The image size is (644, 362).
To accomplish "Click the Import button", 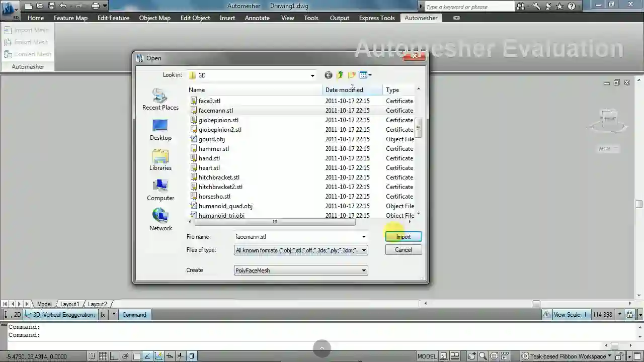I will coord(403,237).
